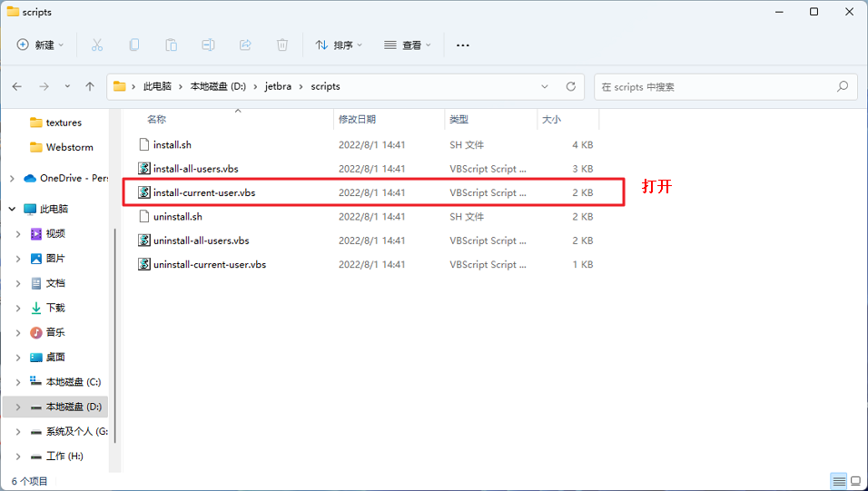Open the three-dot more options menu
The image size is (868, 491).
click(x=463, y=45)
